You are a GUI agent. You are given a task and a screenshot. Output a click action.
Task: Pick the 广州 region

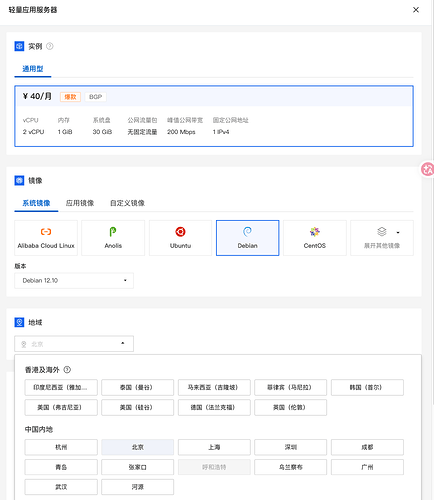coord(367,467)
